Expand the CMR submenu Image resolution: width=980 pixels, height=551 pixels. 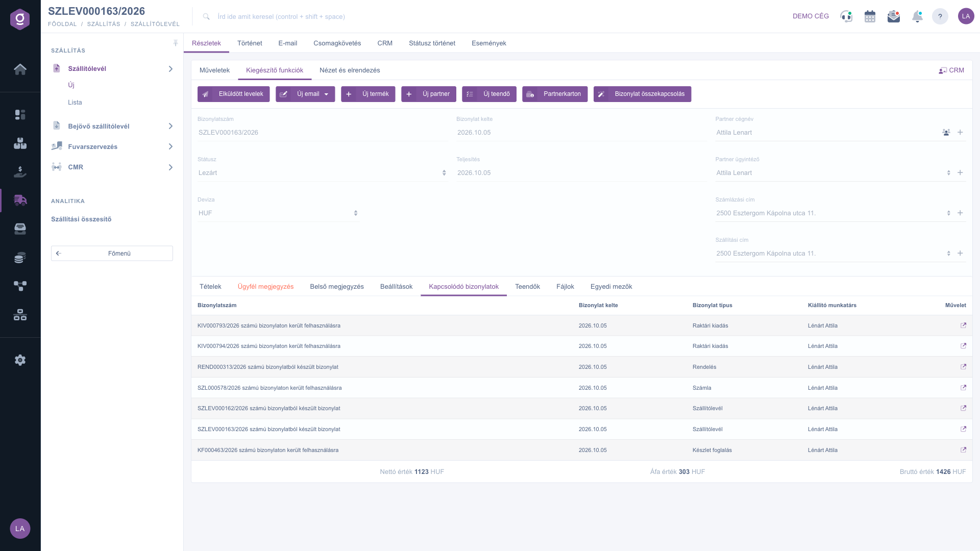[x=170, y=167]
